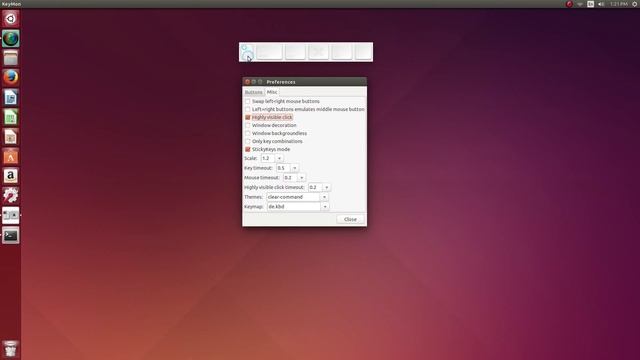Launch Firefox from the dock
This screenshot has width=640, height=360.
click(11, 78)
